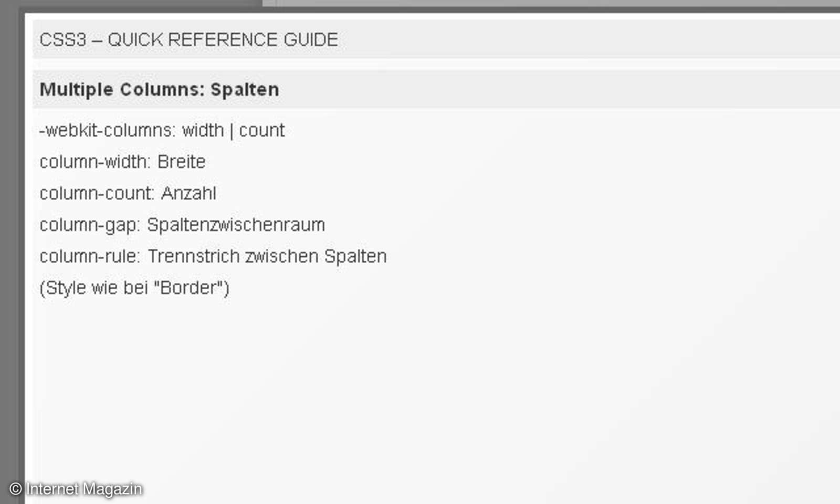Select the Multiple Columns: Spalten section header
The image size is (840, 504).
click(x=436, y=89)
